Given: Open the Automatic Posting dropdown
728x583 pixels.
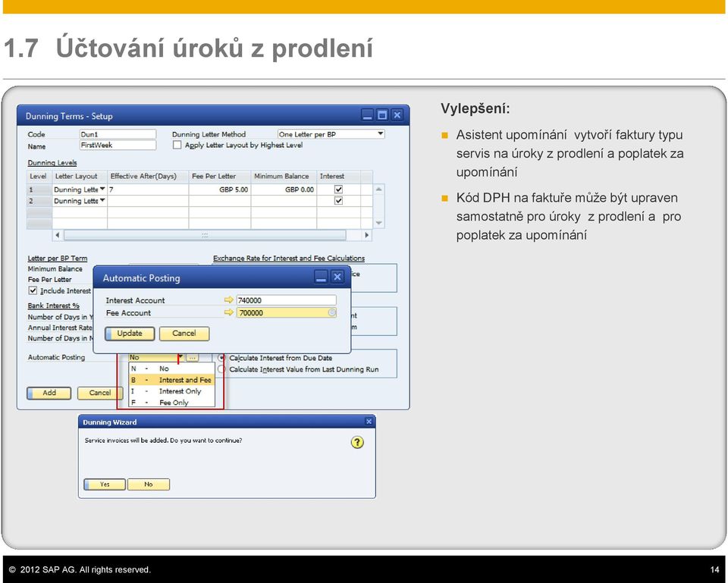Looking at the screenshot, I should [180, 356].
